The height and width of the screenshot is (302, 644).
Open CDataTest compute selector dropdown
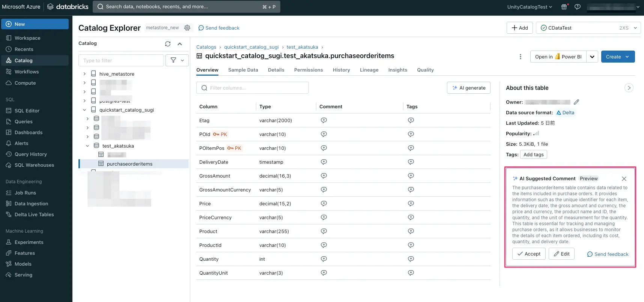(x=588, y=28)
